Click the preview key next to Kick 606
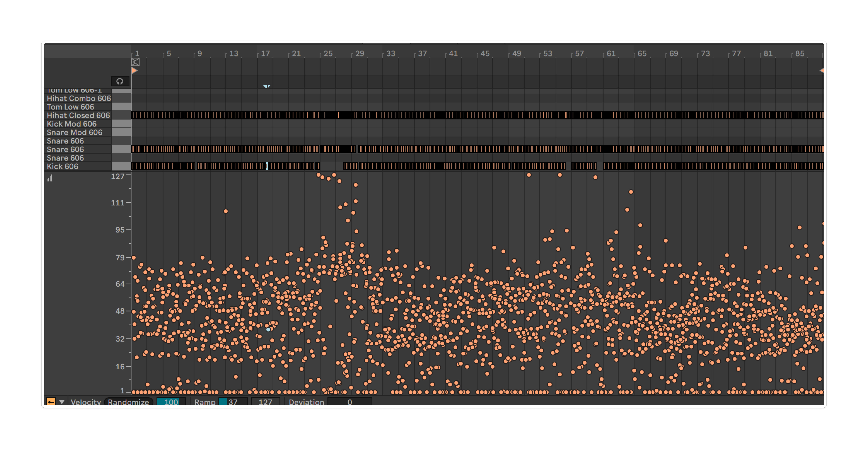This screenshot has height=450, width=868. pos(121,166)
